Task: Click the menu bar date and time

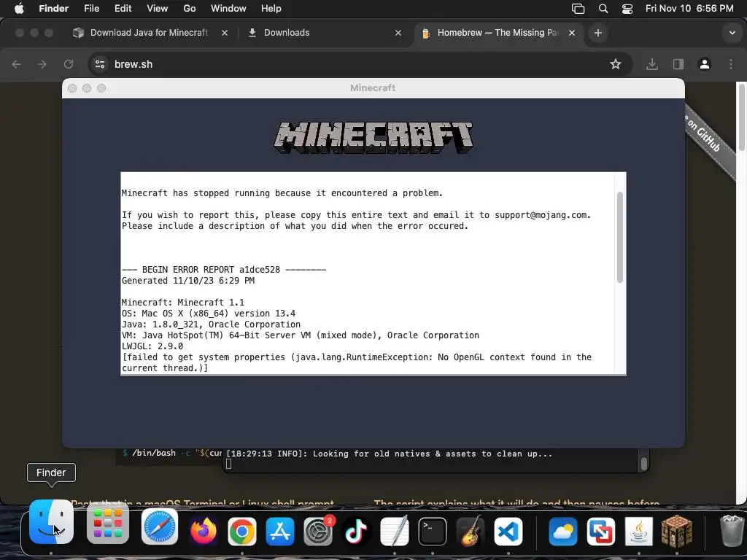Action: [x=689, y=9]
